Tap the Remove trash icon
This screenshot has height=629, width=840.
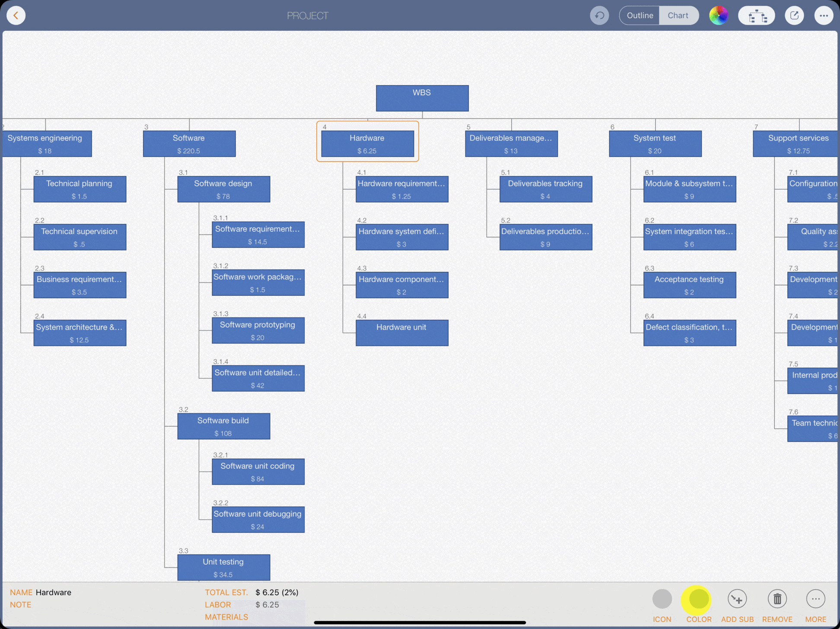[x=777, y=599]
